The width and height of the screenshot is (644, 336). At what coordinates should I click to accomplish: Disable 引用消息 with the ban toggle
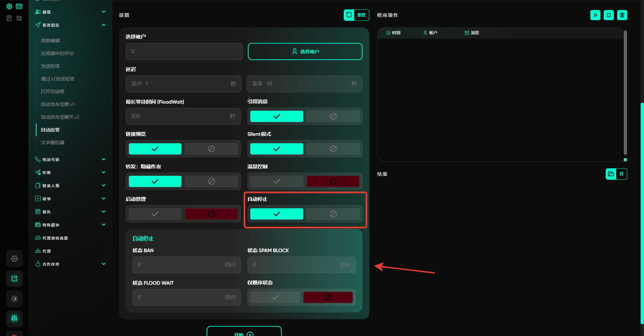click(333, 116)
